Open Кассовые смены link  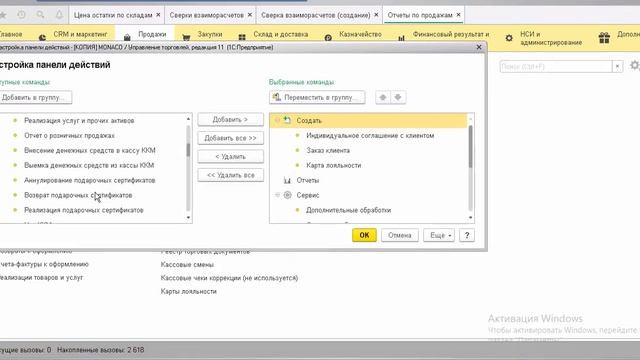[187, 264]
